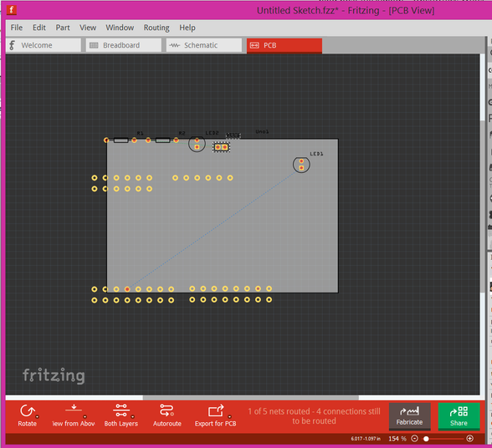Click the routing status message

click(x=314, y=416)
